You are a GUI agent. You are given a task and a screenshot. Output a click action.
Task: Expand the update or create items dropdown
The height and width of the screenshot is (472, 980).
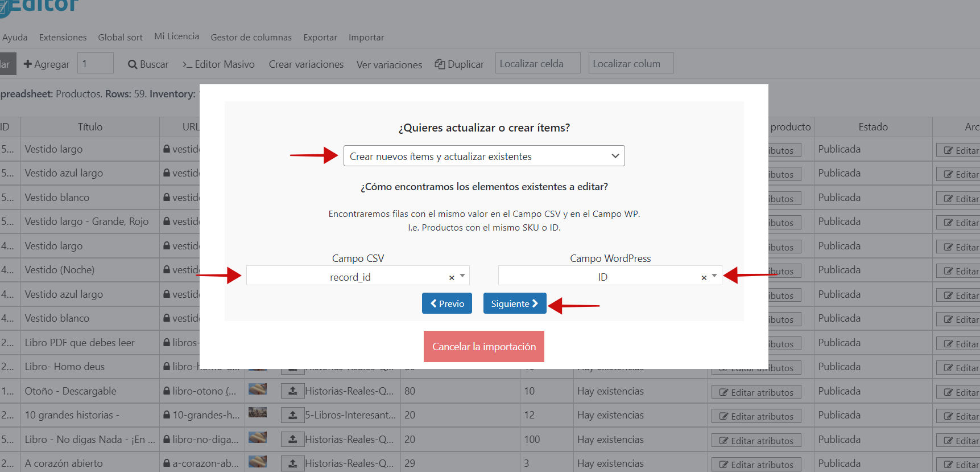483,156
